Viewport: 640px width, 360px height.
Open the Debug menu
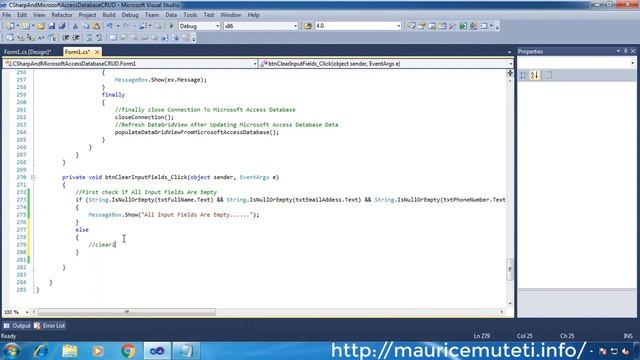(130, 15)
